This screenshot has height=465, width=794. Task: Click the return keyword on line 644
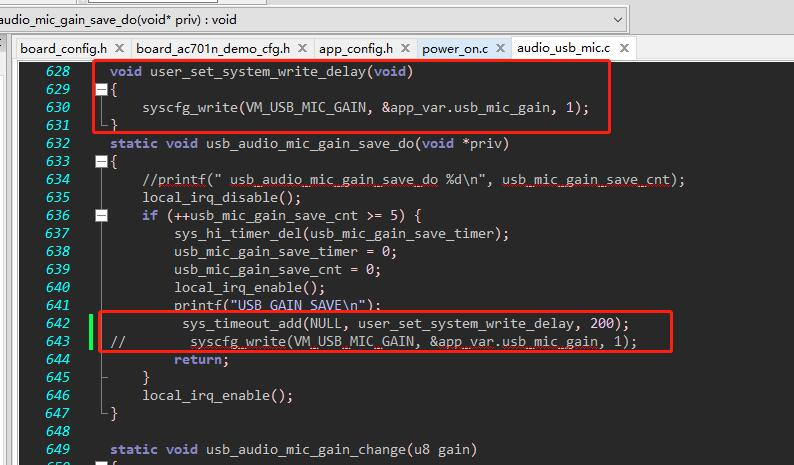coord(198,360)
